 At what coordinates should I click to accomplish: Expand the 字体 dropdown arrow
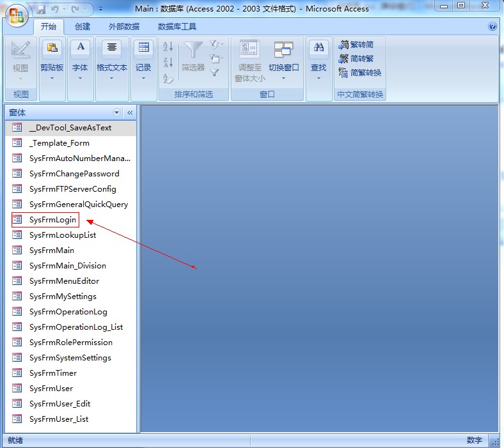(x=81, y=78)
